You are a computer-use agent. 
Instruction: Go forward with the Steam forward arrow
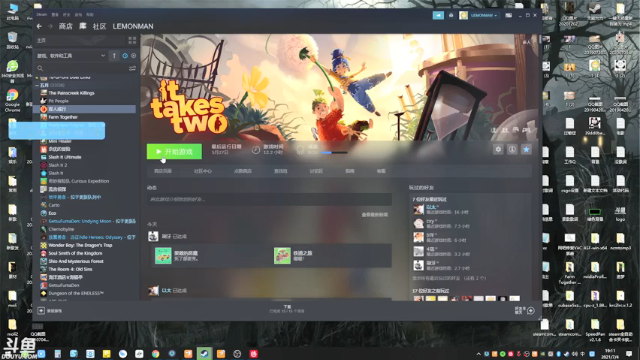click(50, 26)
